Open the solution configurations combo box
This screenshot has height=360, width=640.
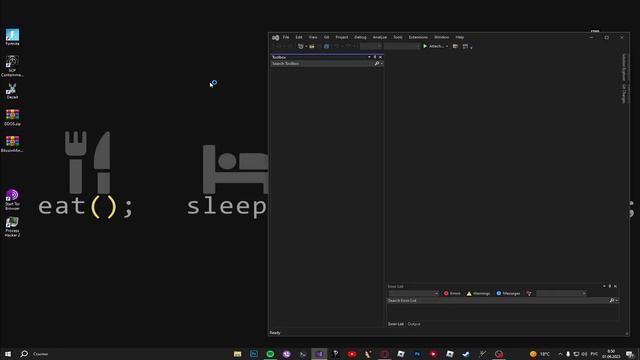point(371,47)
